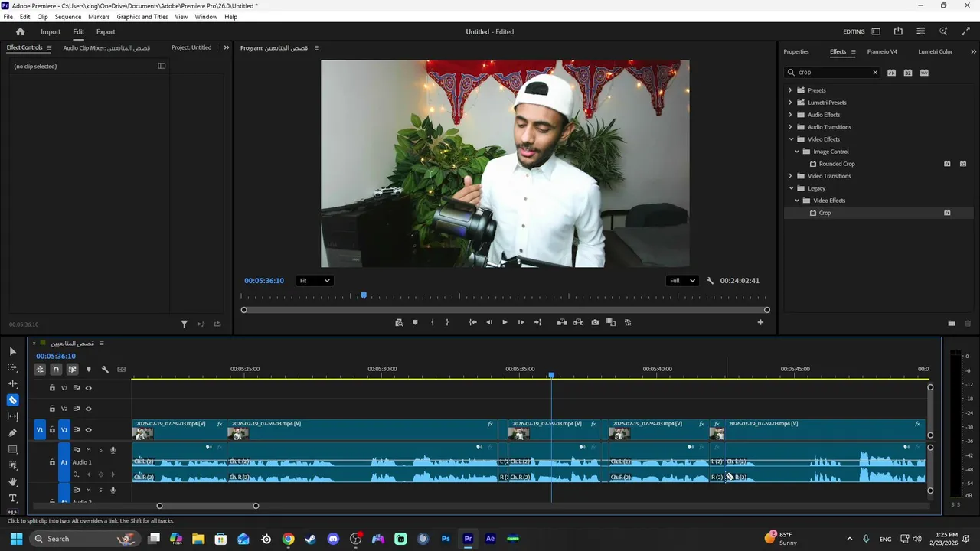The height and width of the screenshot is (551, 980).
Task: Clear the crop search field
Action: (x=875, y=73)
